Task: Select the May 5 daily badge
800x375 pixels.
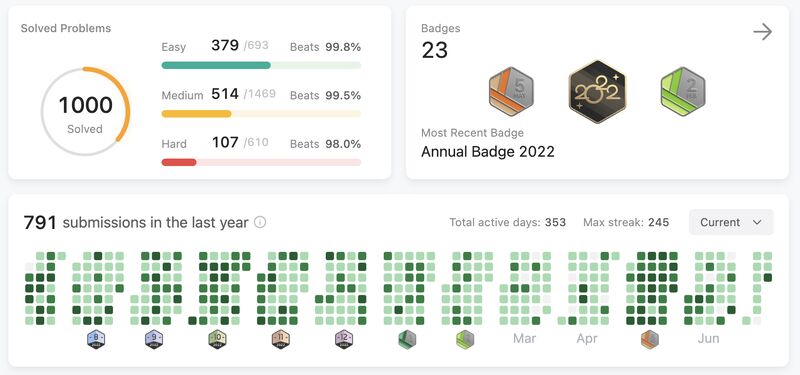Action: 511,92
